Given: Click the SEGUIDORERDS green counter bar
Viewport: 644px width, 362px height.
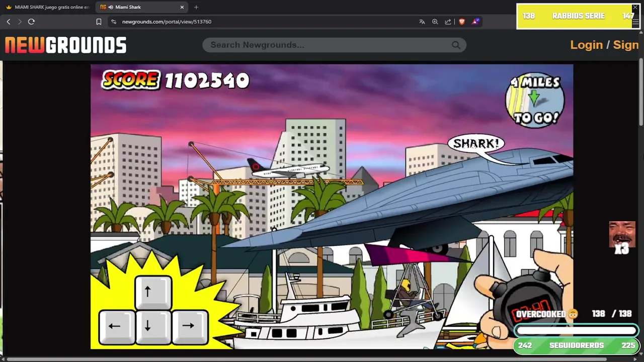Looking at the screenshot, I should click(x=576, y=345).
